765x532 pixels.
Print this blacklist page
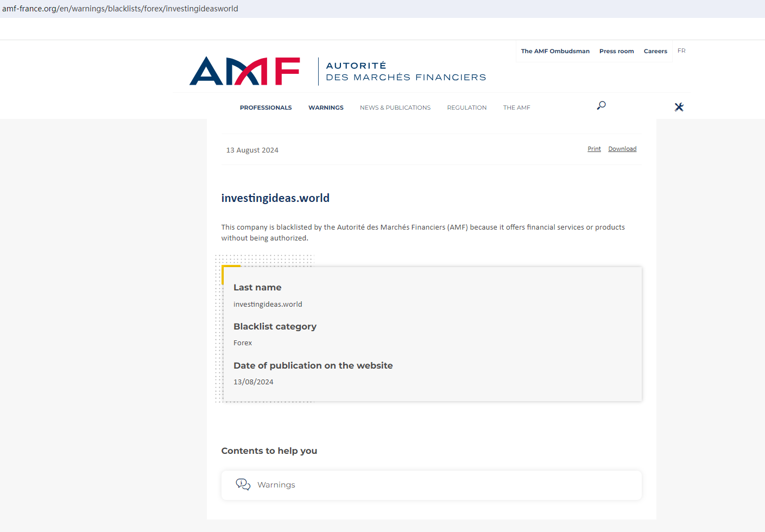click(594, 149)
